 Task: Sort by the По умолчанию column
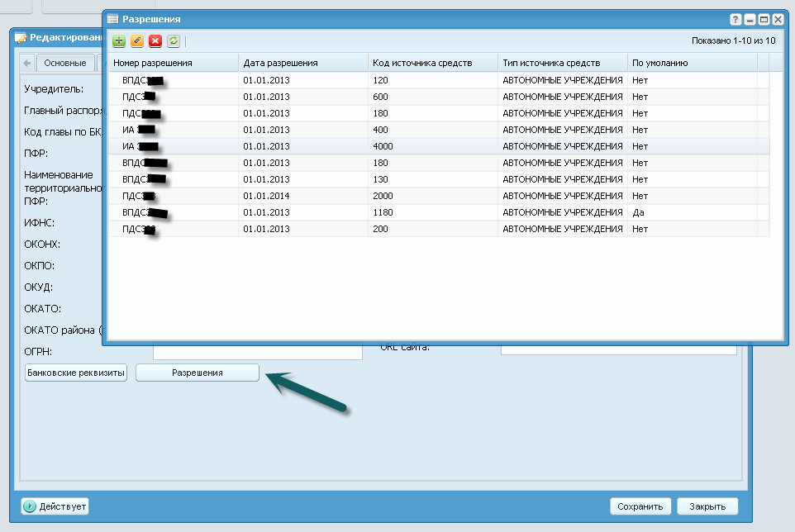(x=693, y=63)
